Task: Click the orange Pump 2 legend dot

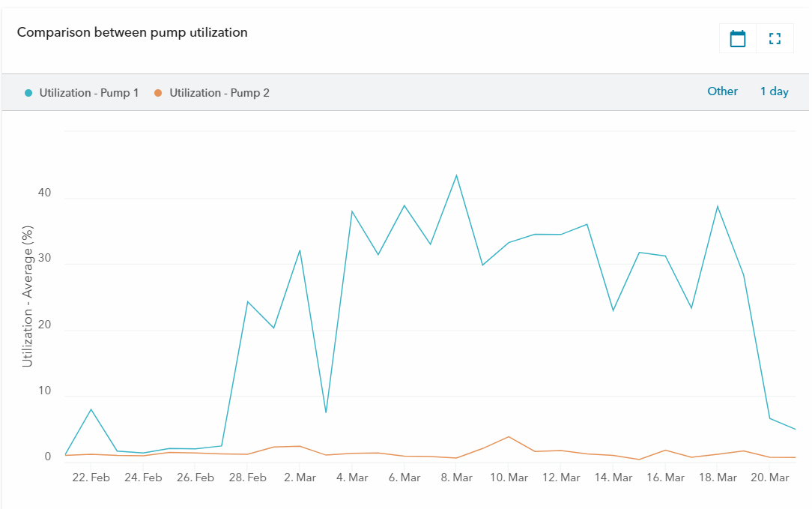Action: point(158,93)
